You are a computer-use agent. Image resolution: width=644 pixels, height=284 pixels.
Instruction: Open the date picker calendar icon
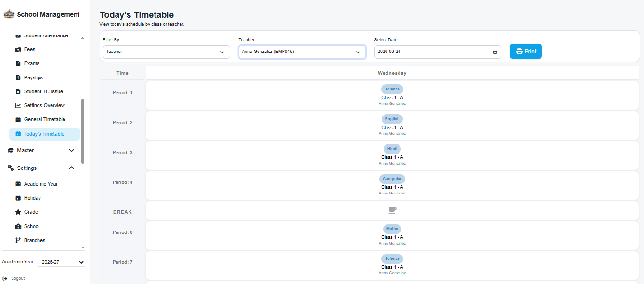coord(495,52)
